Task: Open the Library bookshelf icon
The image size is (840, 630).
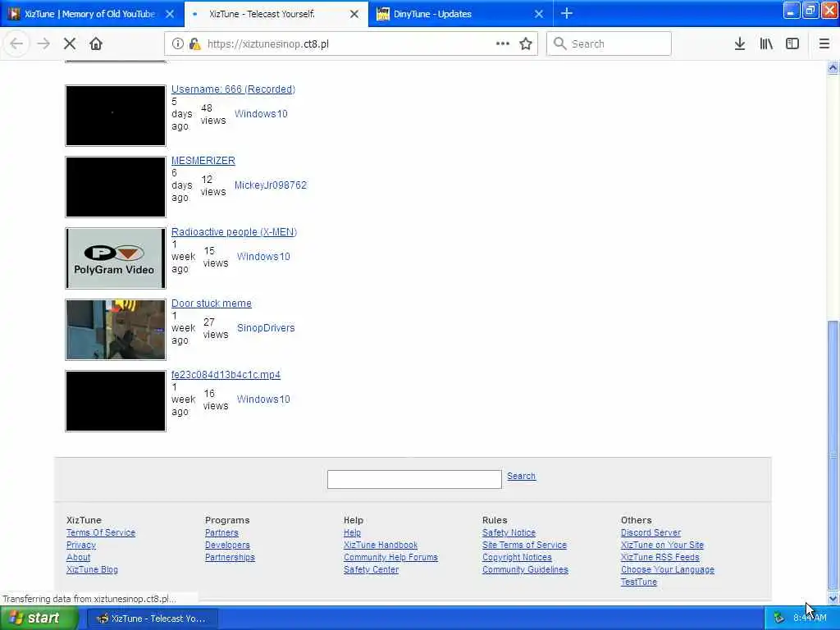Action: coord(766,44)
